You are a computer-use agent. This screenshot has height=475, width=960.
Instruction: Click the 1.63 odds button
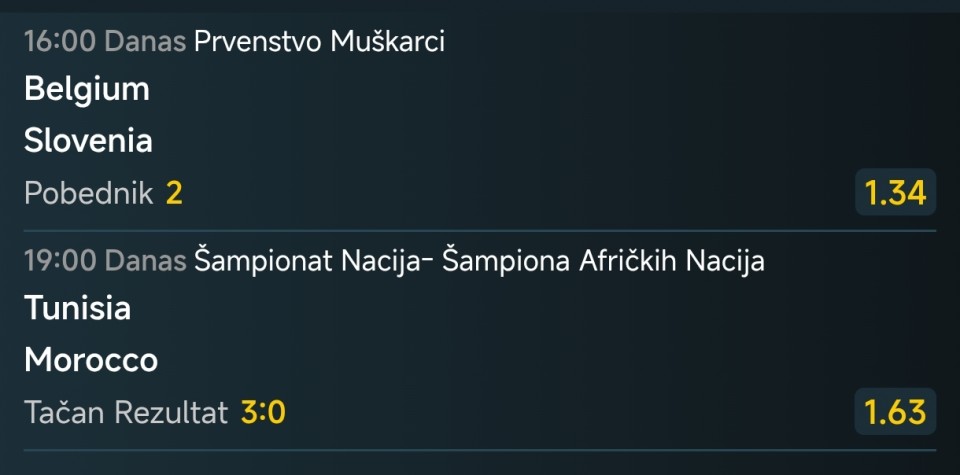click(x=895, y=412)
